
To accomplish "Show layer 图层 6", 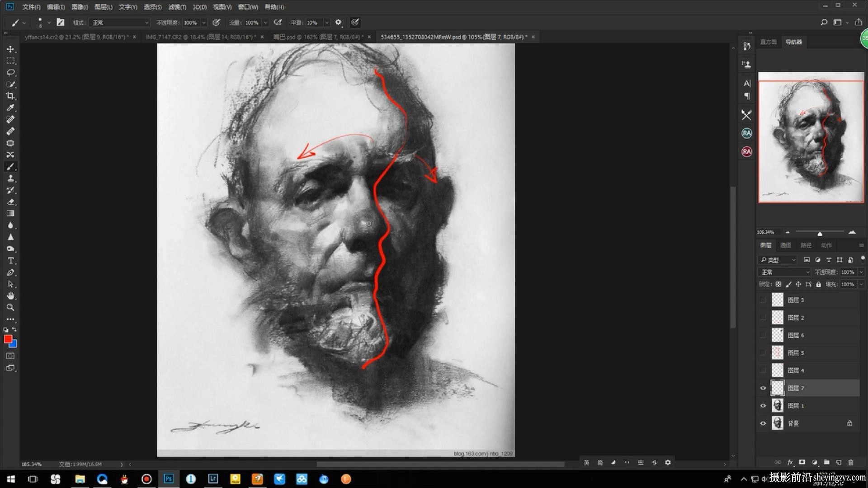I will coord(763,335).
